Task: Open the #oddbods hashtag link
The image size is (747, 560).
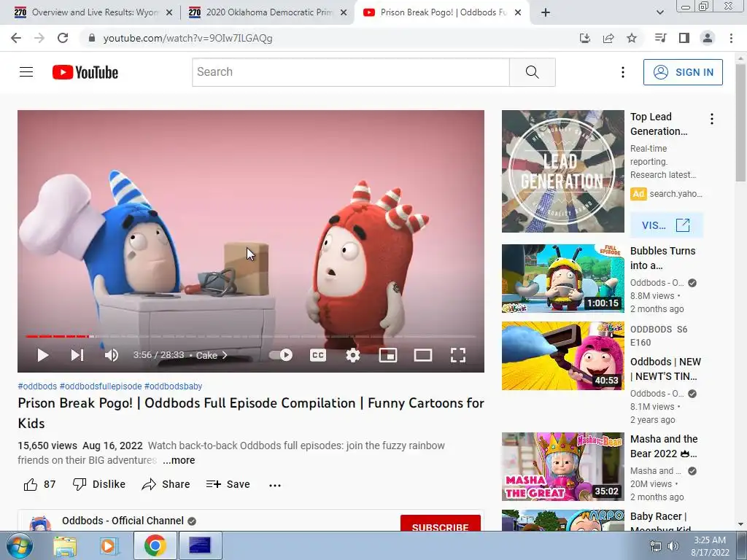Action: pyautogui.click(x=37, y=386)
